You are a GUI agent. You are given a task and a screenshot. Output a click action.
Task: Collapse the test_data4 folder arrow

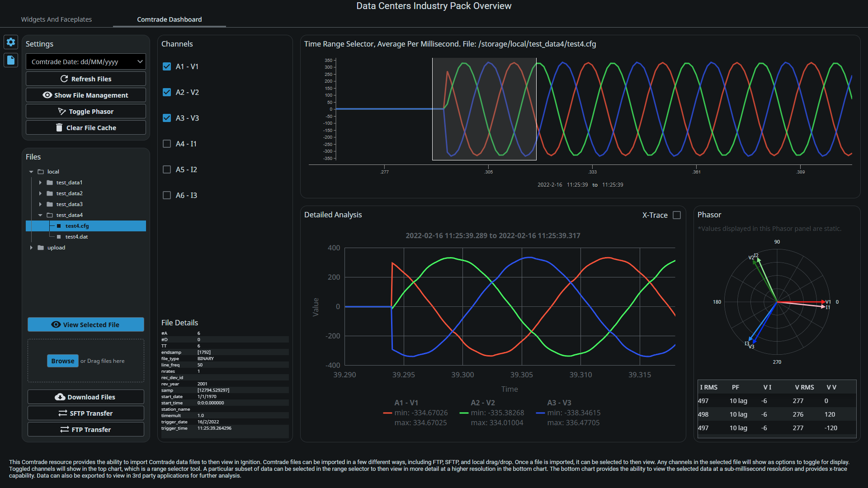[40, 215]
